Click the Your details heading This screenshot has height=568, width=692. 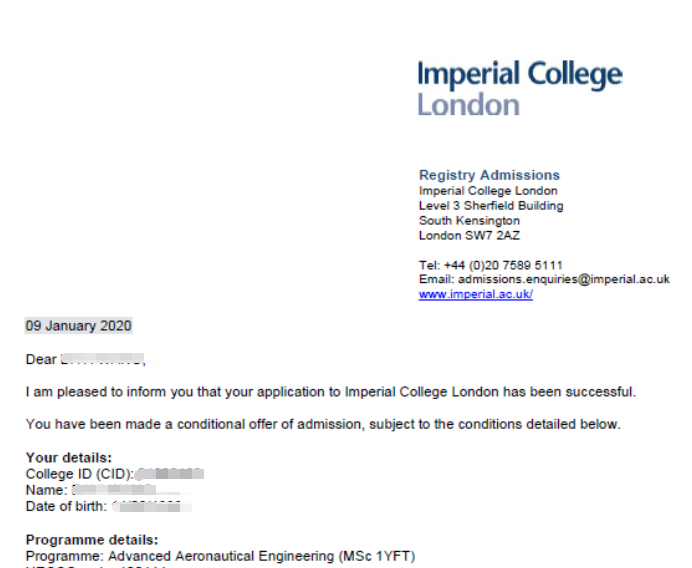click(x=69, y=457)
